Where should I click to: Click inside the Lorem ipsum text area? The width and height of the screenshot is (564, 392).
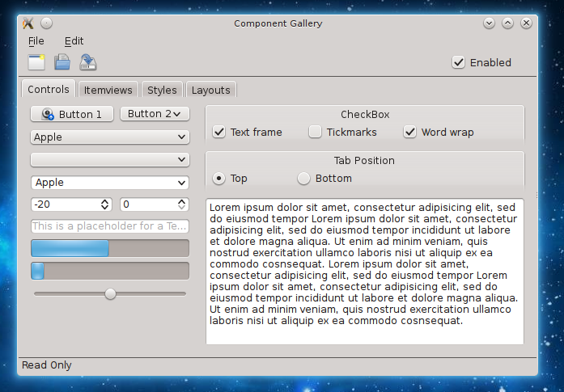(365, 272)
